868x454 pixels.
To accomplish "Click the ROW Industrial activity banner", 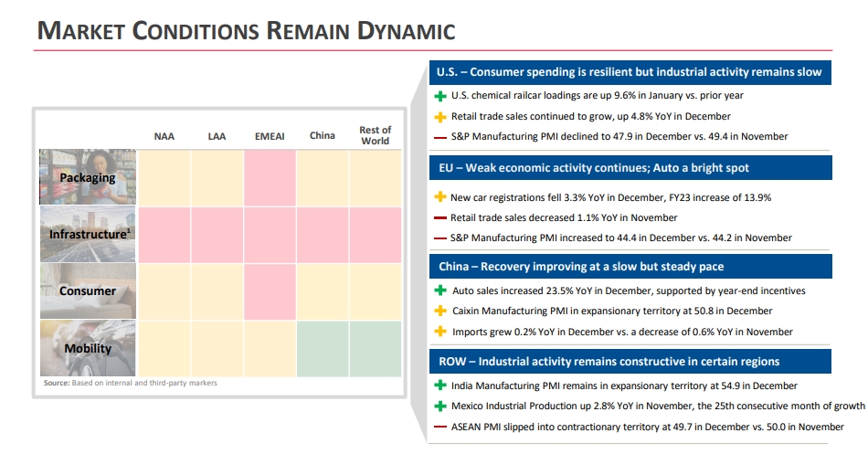I will (630, 362).
